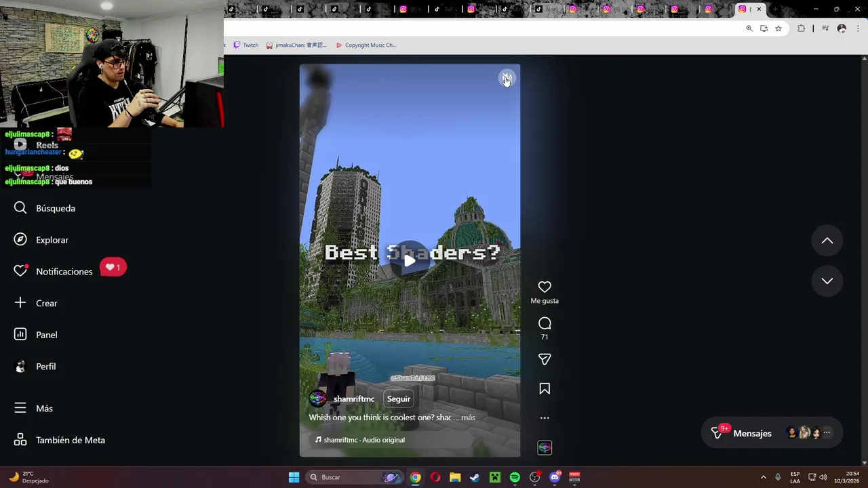Open the shamriftmc profile name
The height and width of the screenshot is (488, 868).
point(354,399)
